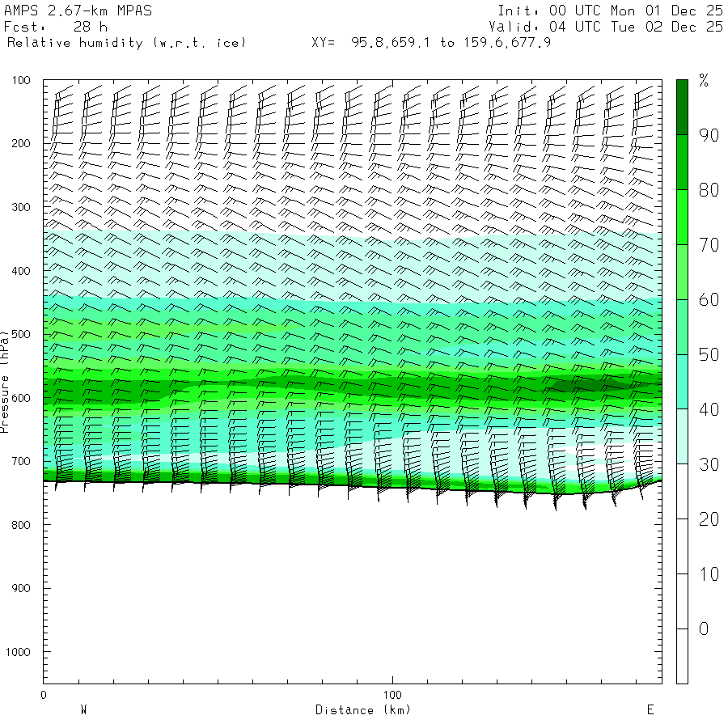Click the 1000 pressure axis label
This screenshot has height=728, width=728.
(x=18, y=652)
